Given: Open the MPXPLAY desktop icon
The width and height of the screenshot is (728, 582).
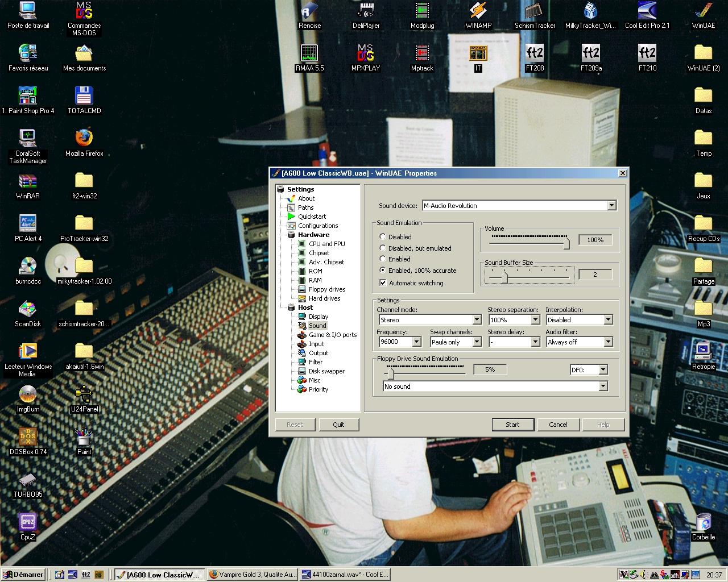Looking at the screenshot, I should (366, 57).
